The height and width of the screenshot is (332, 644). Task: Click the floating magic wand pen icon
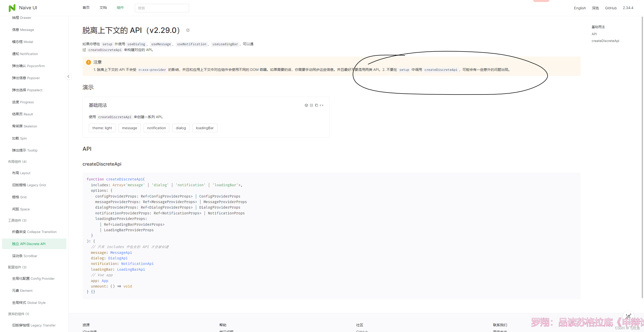click(628, 316)
